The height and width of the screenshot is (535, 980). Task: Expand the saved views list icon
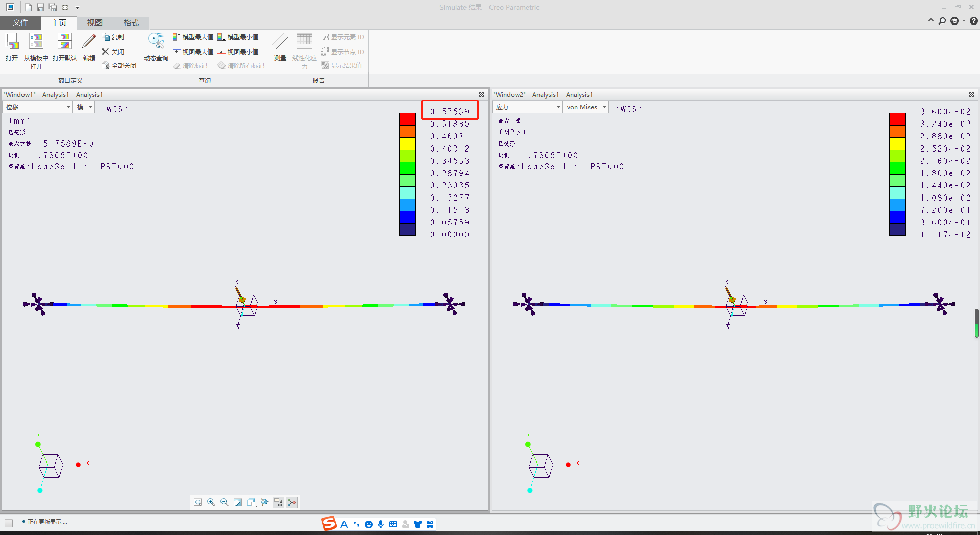pyautogui.click(x=252, y=503)
